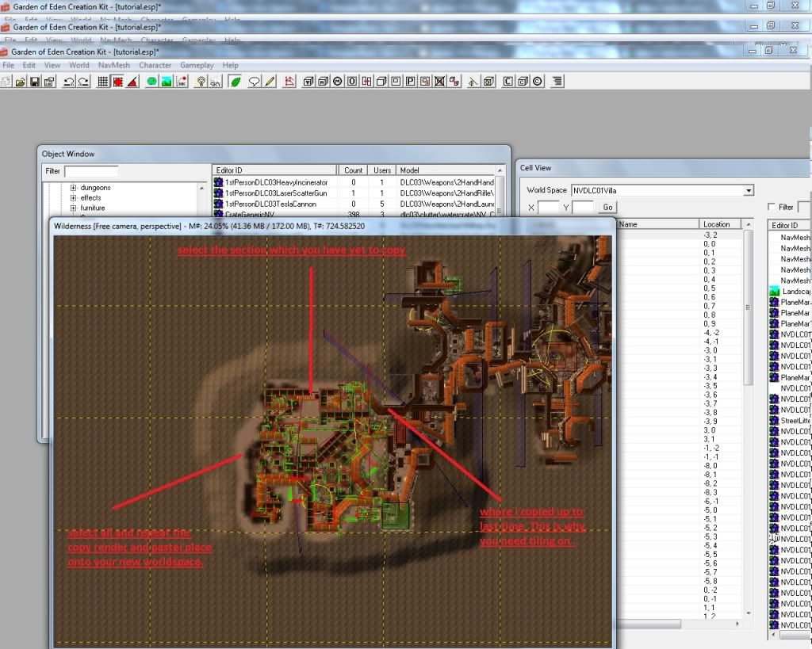Open the NavMesh menu
Viewport: 812px width, 649px height.
[114, 65]
